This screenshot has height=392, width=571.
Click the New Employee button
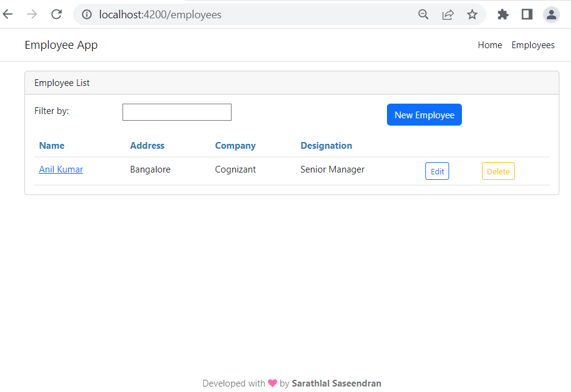pos(424,115)
